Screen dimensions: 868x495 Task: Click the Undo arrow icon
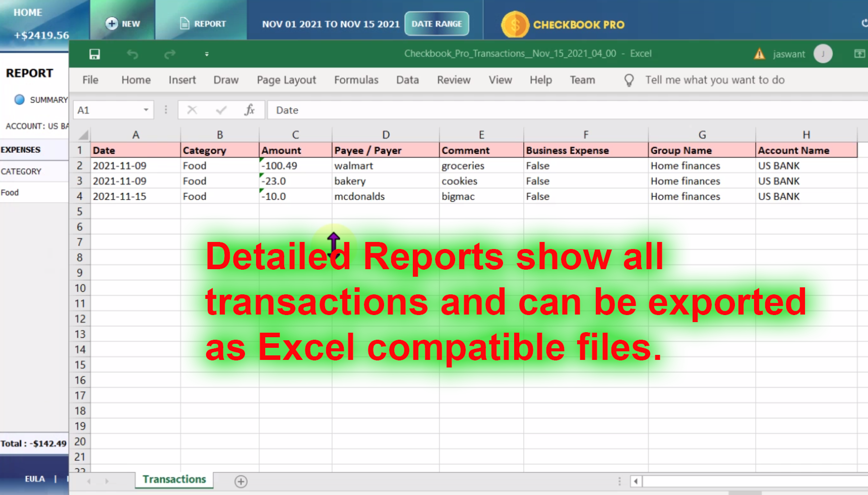pyautogui.click(x=132, y=54)
